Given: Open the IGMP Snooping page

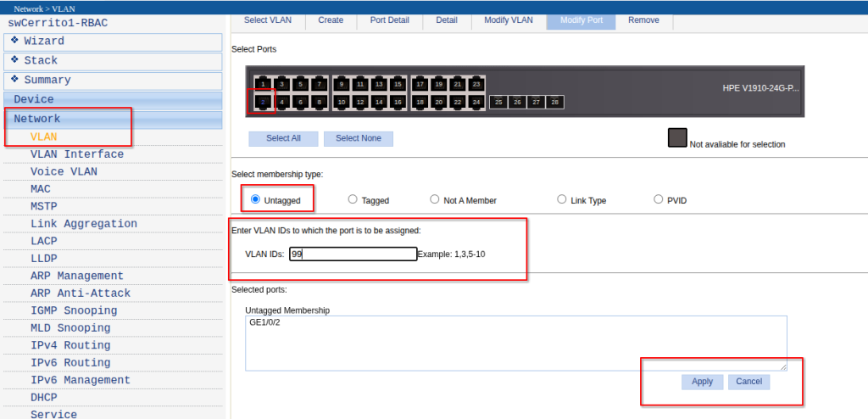Looking at the screenshot, I should [74, 311].
